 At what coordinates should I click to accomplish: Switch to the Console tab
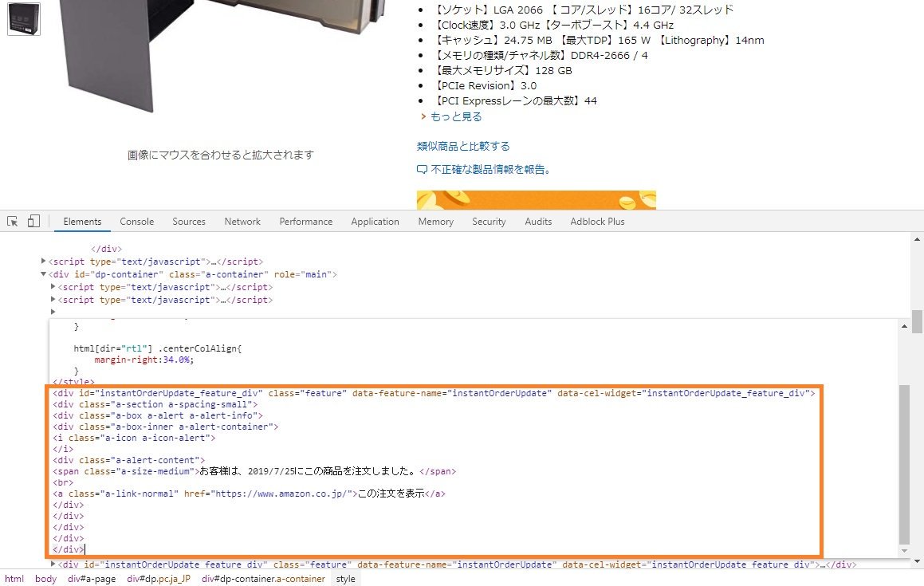point(136,221)
